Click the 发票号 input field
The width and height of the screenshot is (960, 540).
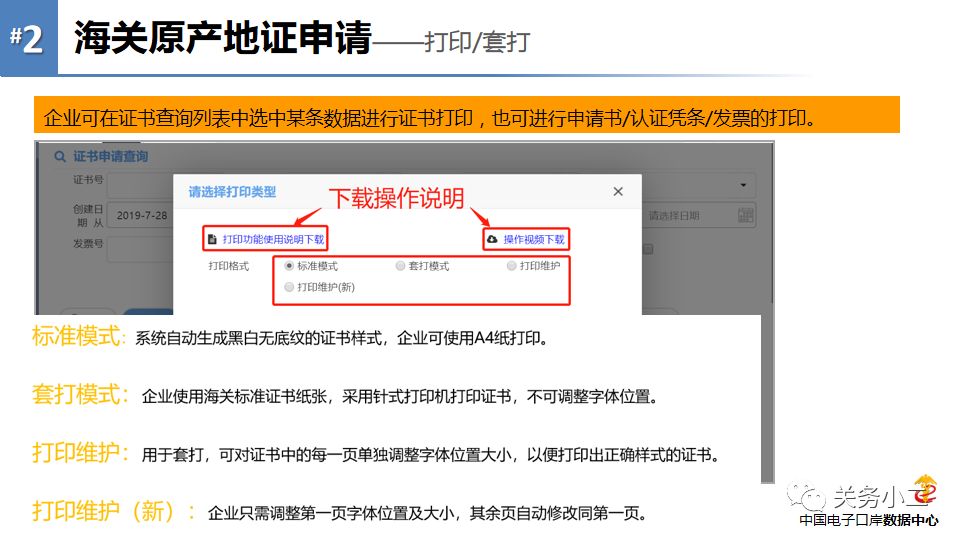pos(141,249)
